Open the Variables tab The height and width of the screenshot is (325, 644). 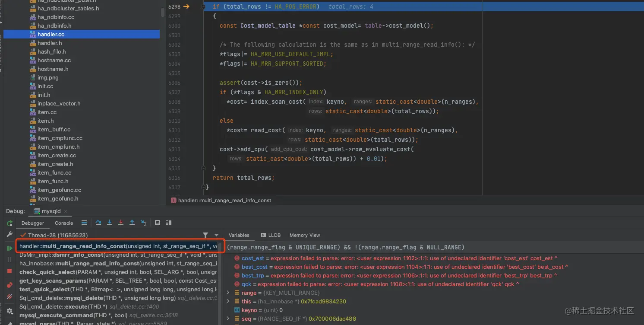[x=239, y=235]
